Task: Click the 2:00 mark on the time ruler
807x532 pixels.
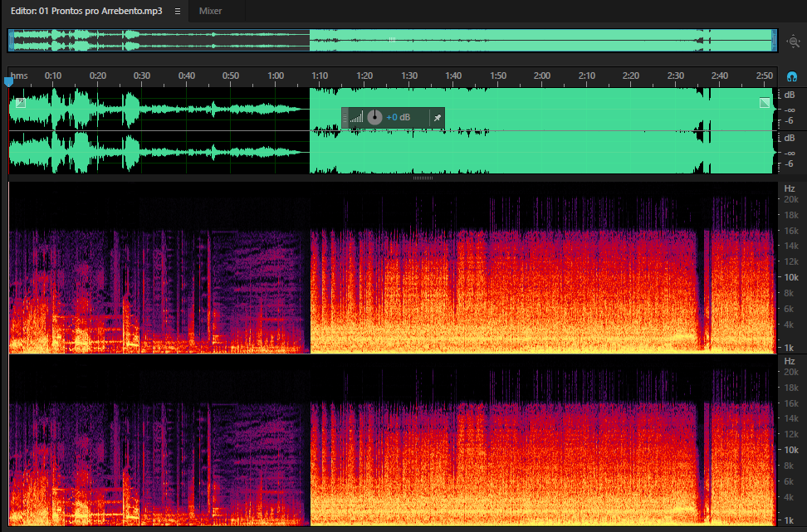Action: [x=542, y=76]
